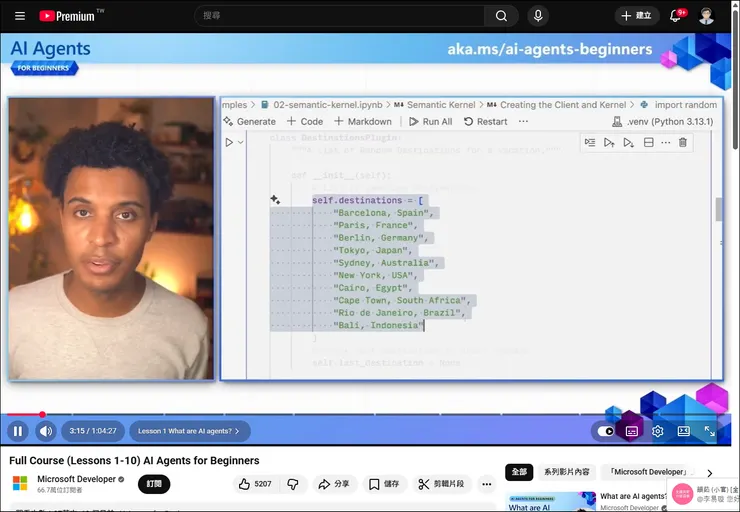Viewport: 740px width, 512px height.
Task: Pause the video playback
Action: pos(18,431)
